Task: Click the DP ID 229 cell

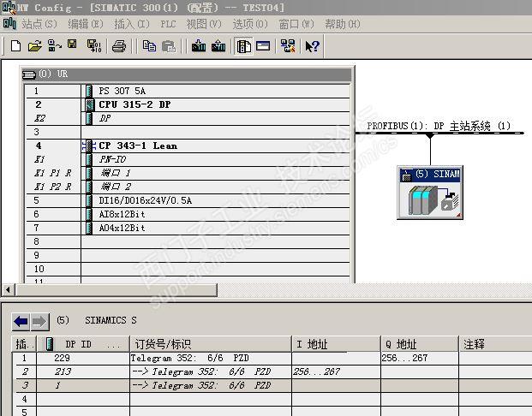Action: 83,358
